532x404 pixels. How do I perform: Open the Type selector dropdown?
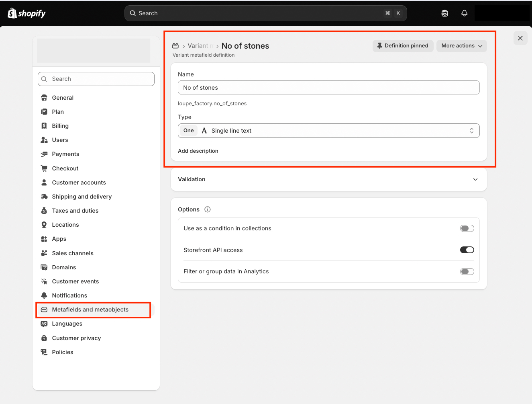click(328, 131)
